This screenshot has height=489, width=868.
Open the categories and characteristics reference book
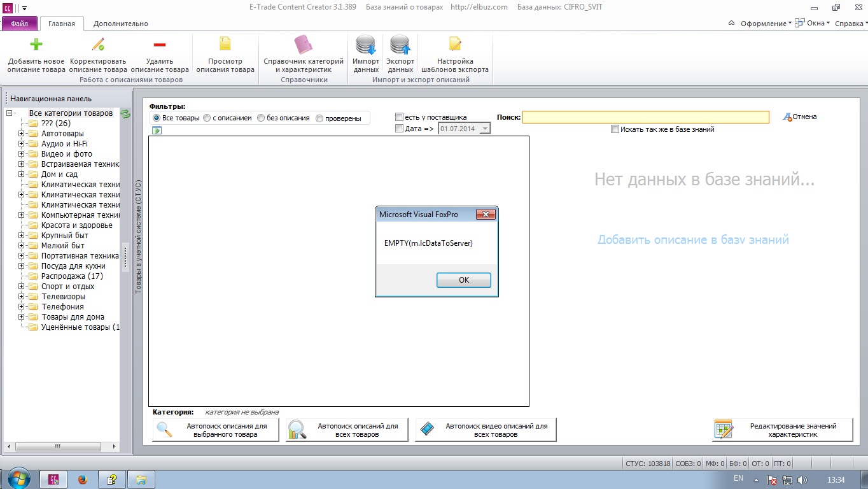[x=304, y=45]
